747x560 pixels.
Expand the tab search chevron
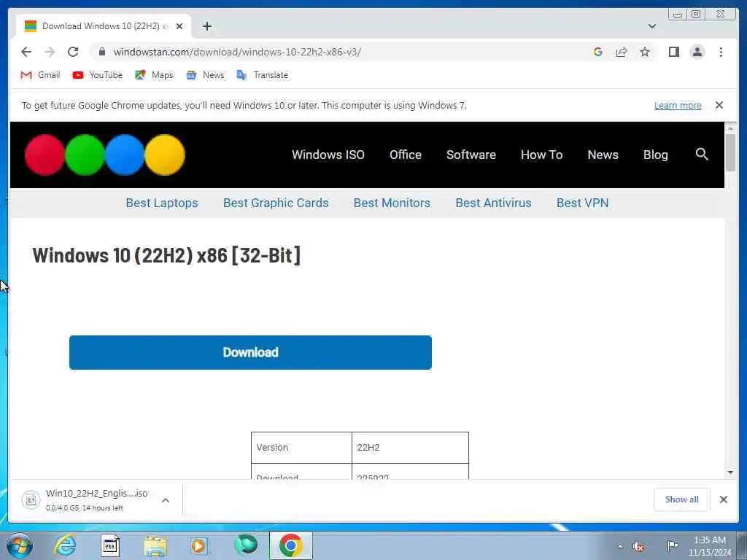coord(651,26)
